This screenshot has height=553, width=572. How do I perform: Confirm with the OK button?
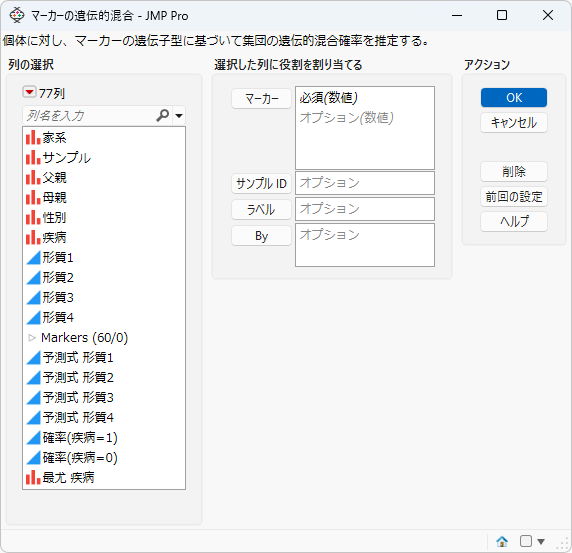514,97
